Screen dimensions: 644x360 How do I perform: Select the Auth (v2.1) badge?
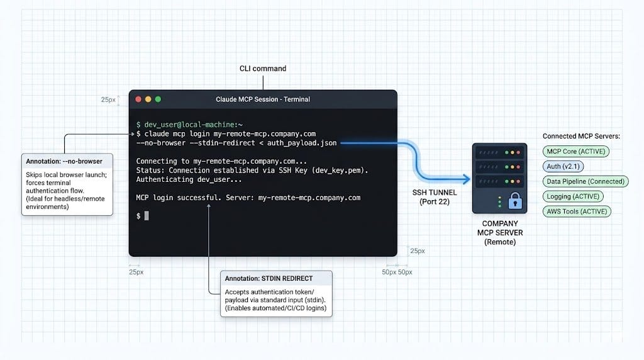click(563, 166)
